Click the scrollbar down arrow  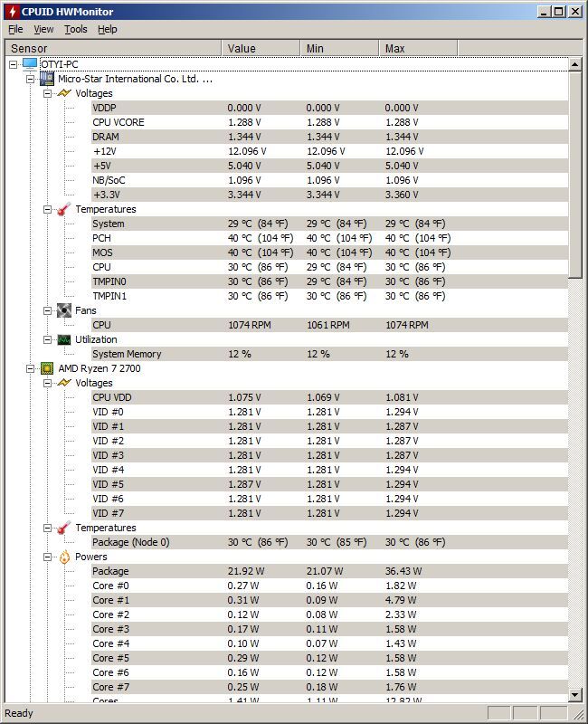pos(574,695)
